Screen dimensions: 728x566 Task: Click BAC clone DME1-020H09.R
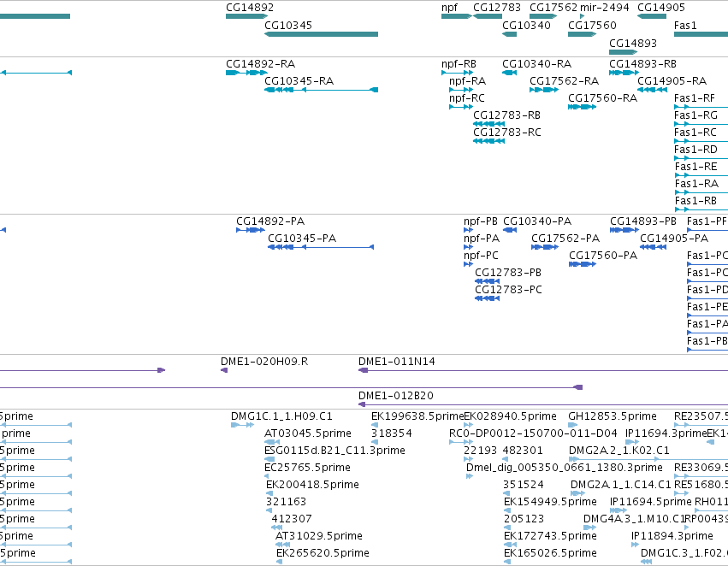click(264, 362)
